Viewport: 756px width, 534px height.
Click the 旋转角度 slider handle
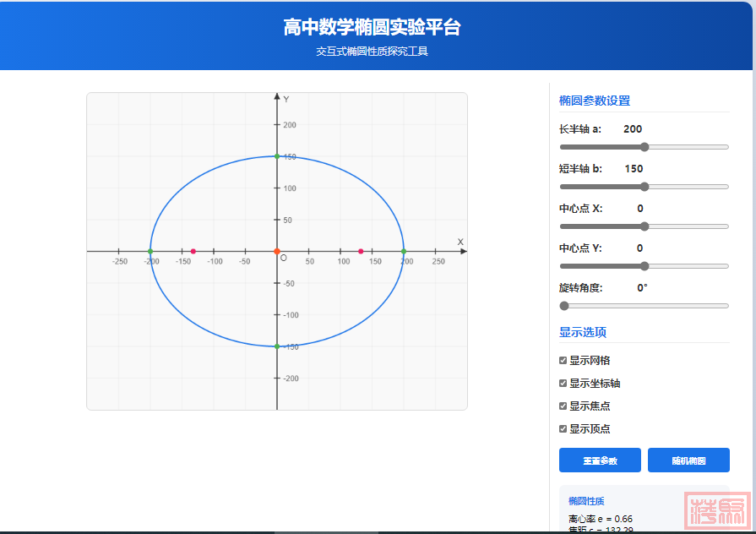[x=564, y=306]
